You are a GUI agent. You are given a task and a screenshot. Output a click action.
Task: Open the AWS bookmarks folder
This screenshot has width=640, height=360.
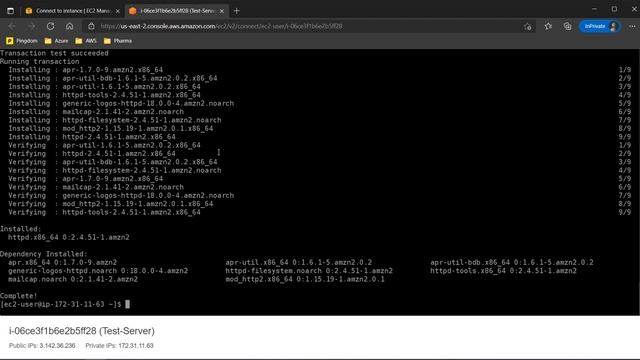click(86, 41)
